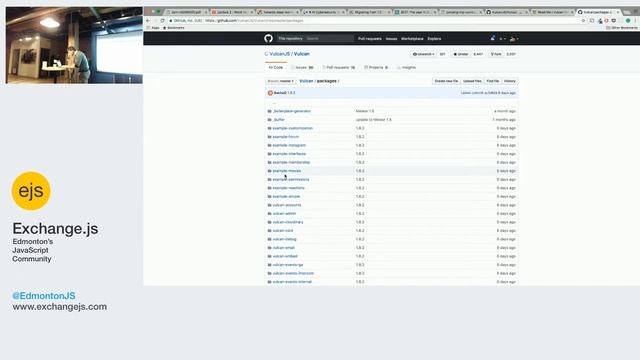This screenshot has width=640, height=360.
Task: Open the example-reactions folder
Action: click(x=289, y=188)
